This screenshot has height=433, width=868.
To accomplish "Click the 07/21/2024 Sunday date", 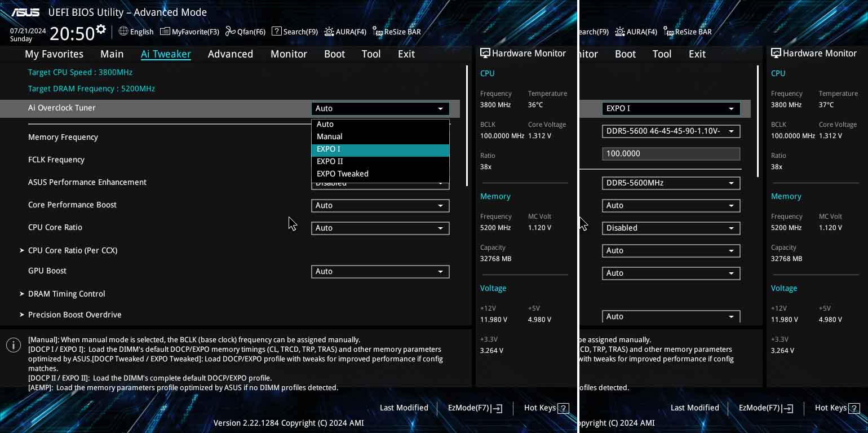I will [28, 35].
